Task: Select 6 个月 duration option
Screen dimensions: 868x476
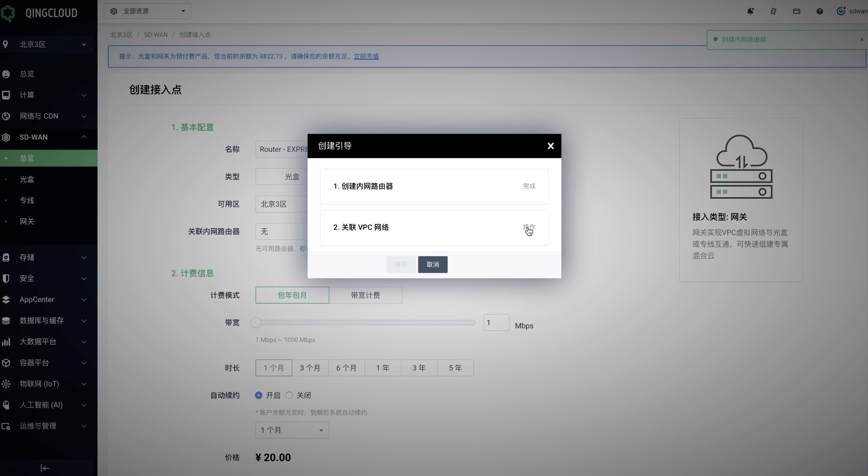Action: (346, 368)
